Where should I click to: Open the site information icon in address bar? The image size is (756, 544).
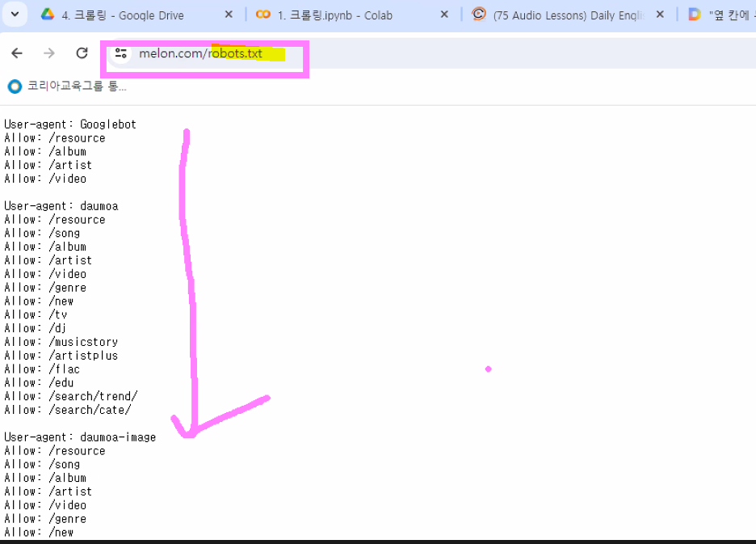coord(120,53)
